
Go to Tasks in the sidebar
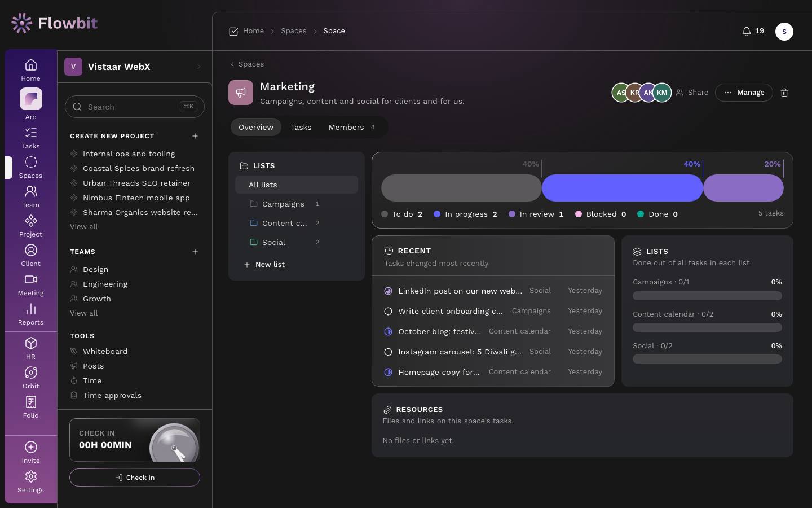(x=30, y=138)
